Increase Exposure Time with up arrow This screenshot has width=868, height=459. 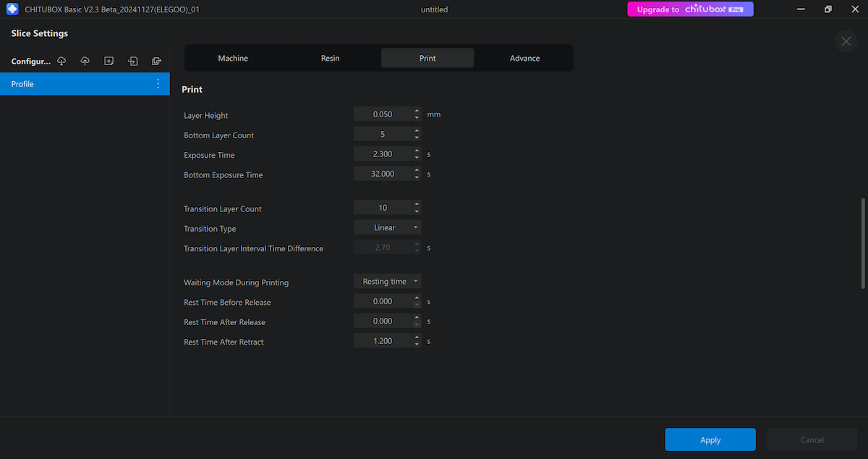tap(417, 150)
